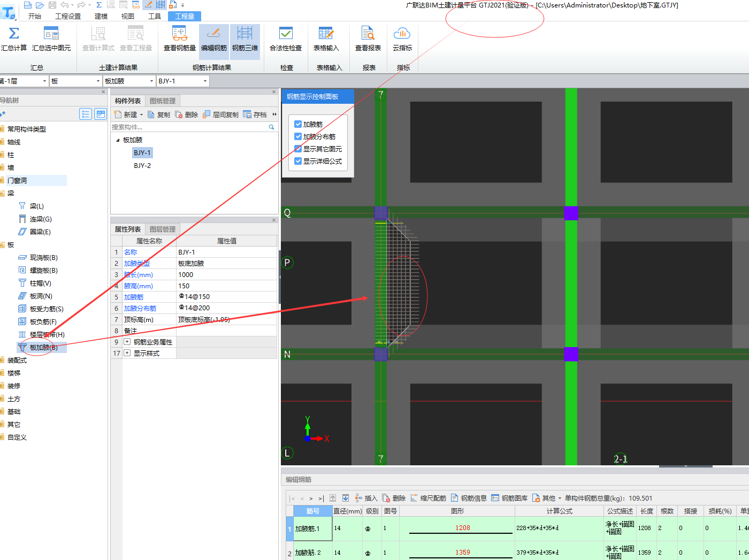The image size is (749, 560).
Task: Expand 显示样式 property group
Action: (x=127, y=353)
